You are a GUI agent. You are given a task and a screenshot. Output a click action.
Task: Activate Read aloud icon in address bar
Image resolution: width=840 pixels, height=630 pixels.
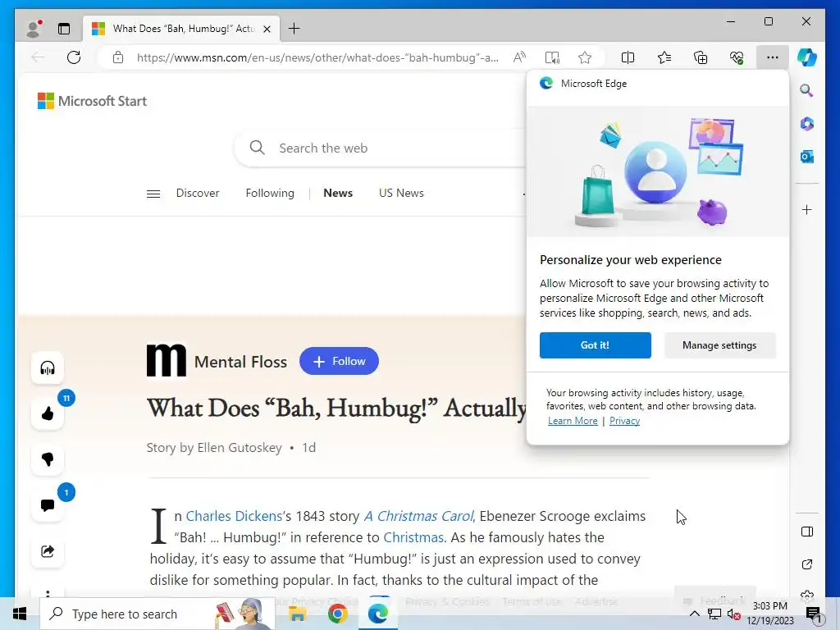[519, 57]
